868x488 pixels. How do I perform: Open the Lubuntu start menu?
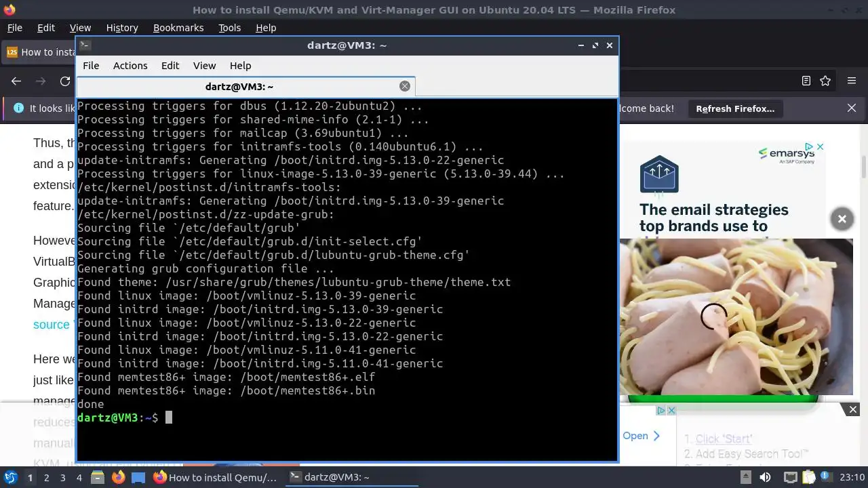click(x=10, y=477)
